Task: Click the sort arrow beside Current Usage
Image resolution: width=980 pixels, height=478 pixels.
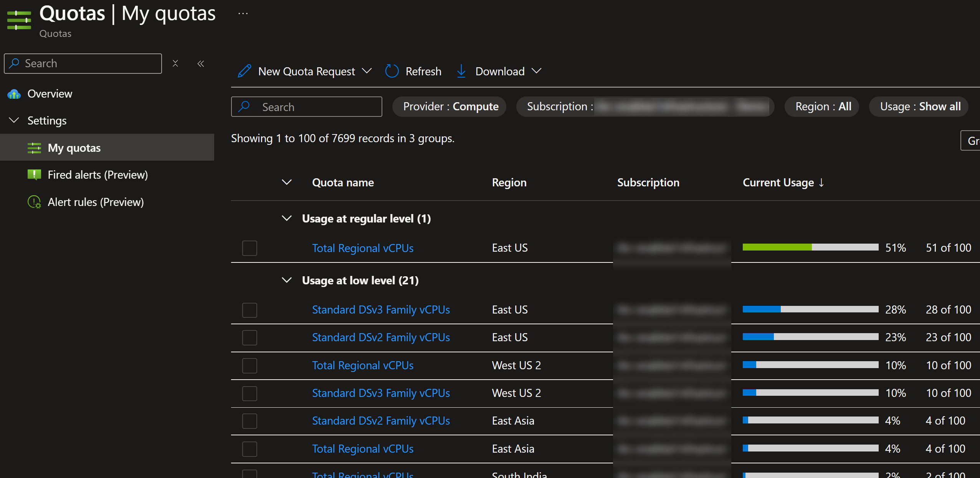Action: (821, 183)
